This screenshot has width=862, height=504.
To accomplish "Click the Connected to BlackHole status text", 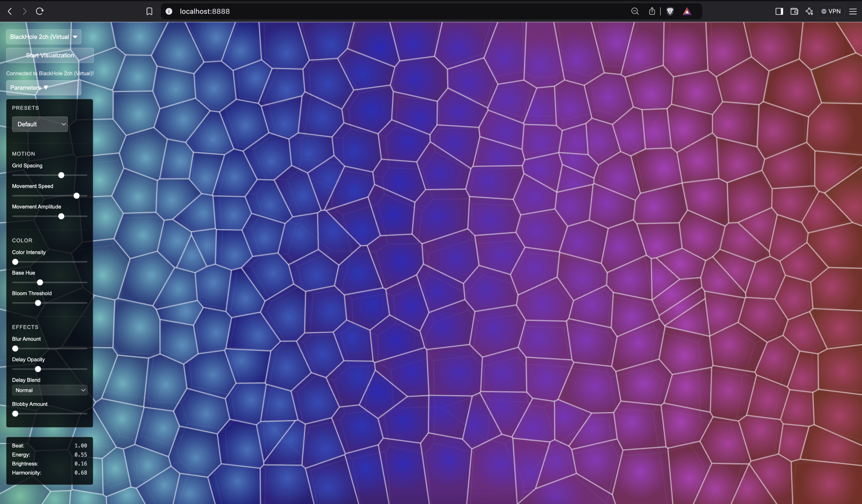I will (x=50, y=73).
